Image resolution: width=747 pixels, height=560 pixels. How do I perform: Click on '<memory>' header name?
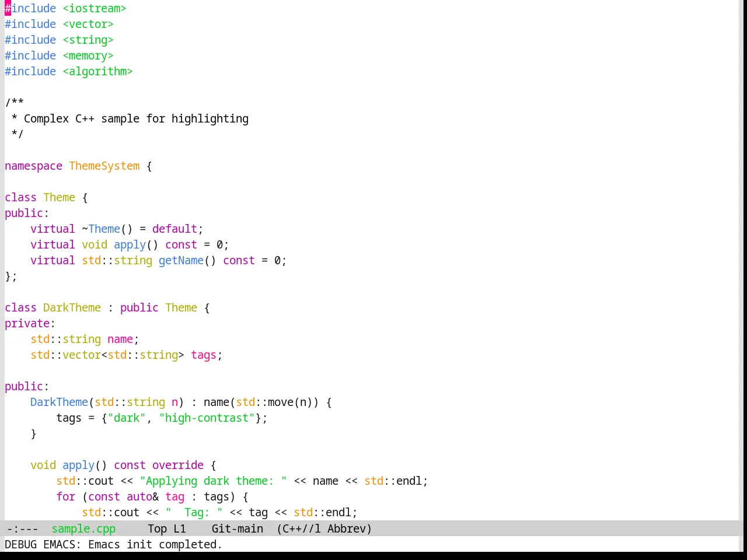pos(88,55)
